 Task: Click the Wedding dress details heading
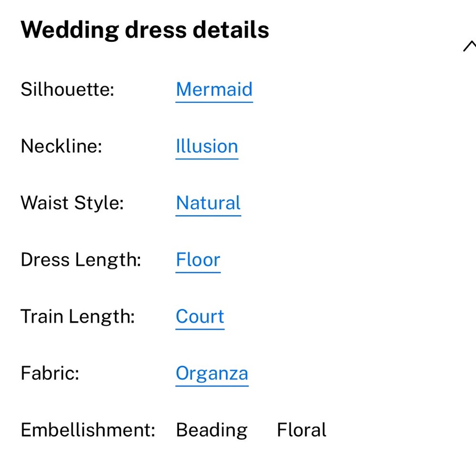coord(145,30)
